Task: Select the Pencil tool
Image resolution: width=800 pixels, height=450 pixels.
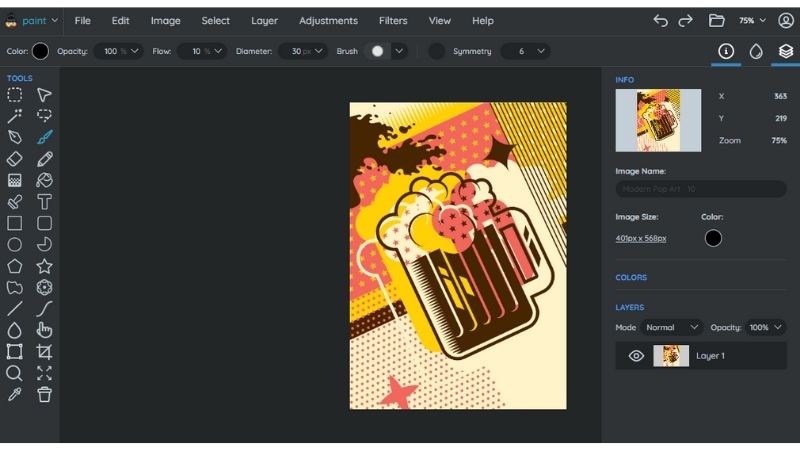Action: 44,159
